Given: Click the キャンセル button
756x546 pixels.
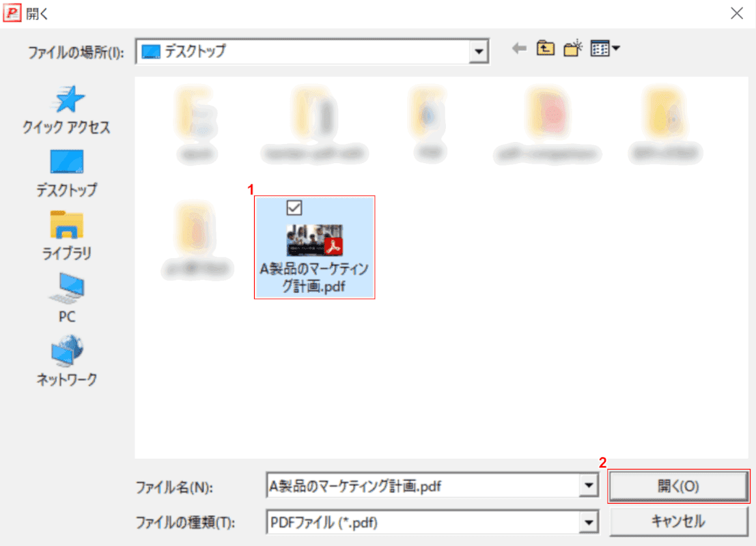Looking at the screenshot, I should pos(678,521).
